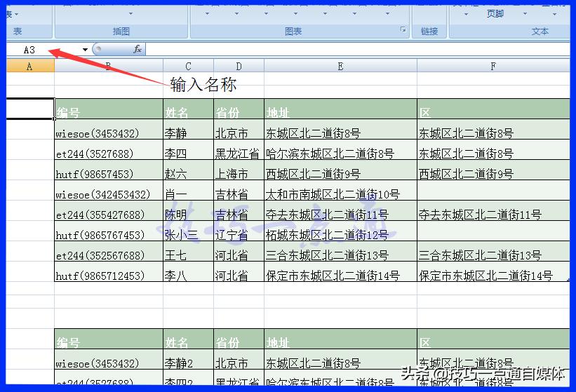This screenshot has height=392, width=576.
Task: Select the 地址 header of the second table
Action: click(x=340, y=339)
